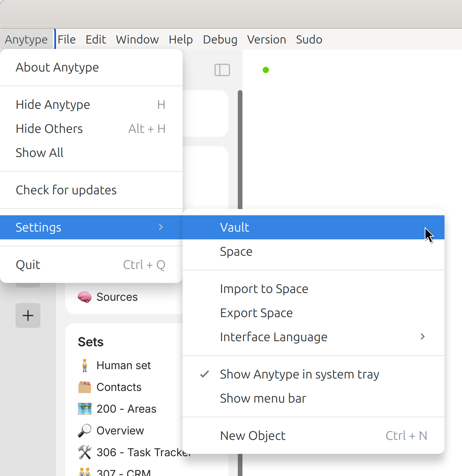Enable the Show menu bar option
The height and width of the screenshot is (476, 462).
coord(314,398)
